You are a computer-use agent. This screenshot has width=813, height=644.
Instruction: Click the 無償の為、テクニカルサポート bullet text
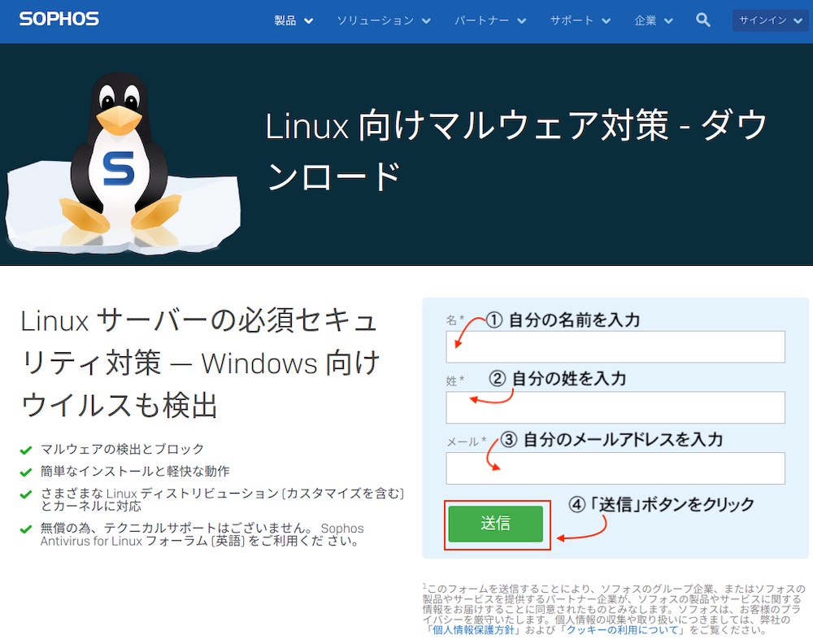pos(202,534)
